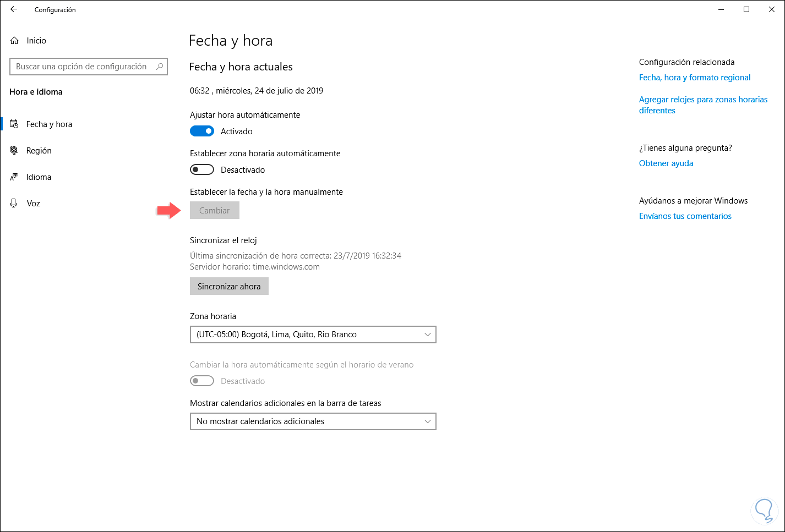Enable Establecer zona horaria automáticamente switch
Image resolution: width=785 pixels, height=532 pixels.
tap(202, 170)
